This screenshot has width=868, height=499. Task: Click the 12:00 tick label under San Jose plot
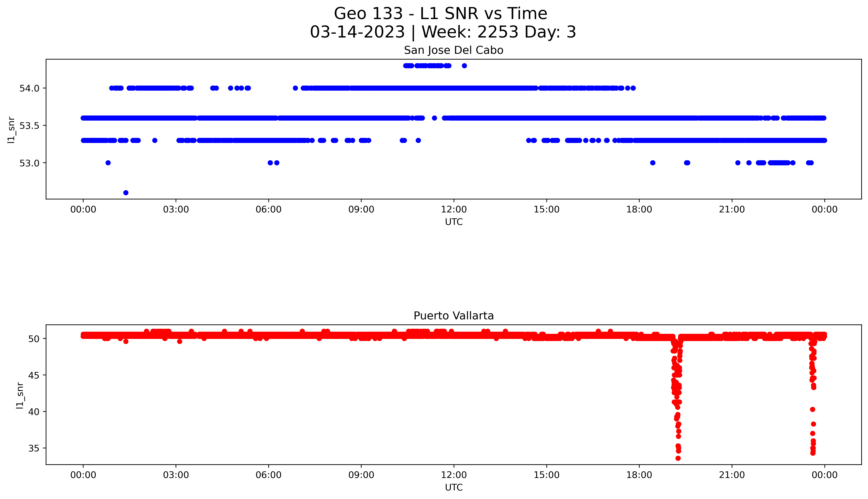click(454, 209)
